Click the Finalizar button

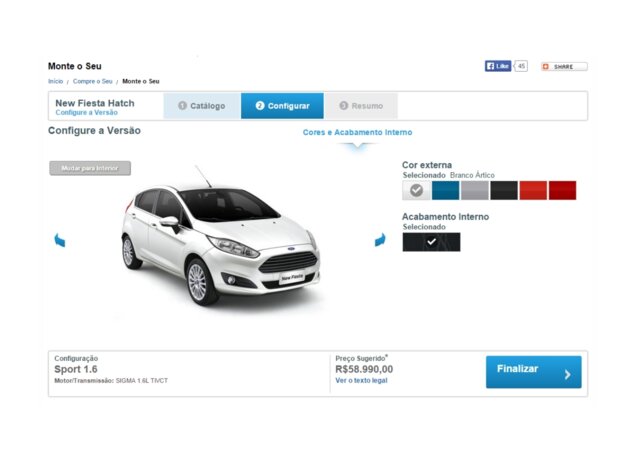pos(534,372)
